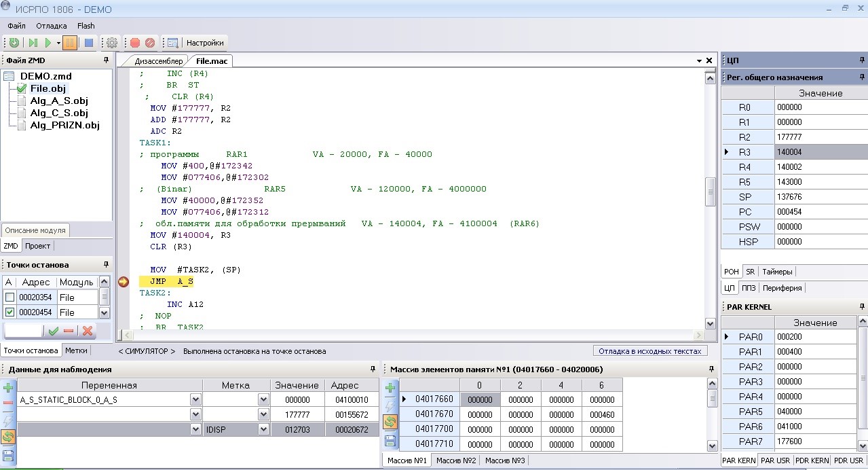Open the IDISP label dropdown

(263, 430)
